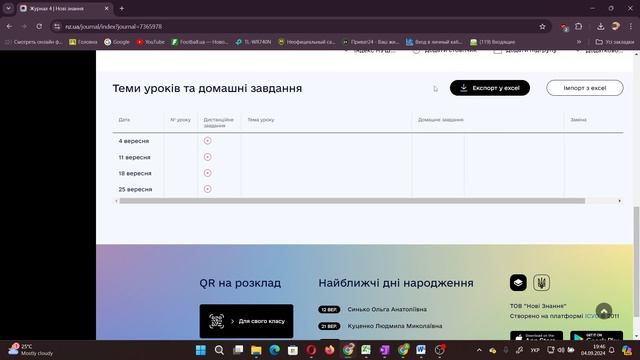Screen dimensions: 640x360
Task: Open File Explorer from the taskbar
Action: (256, 350)
